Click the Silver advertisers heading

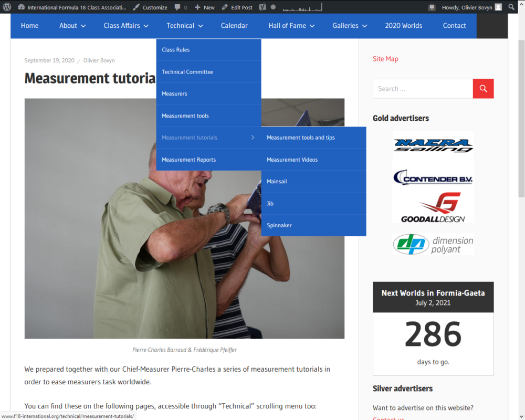[403, 388]
